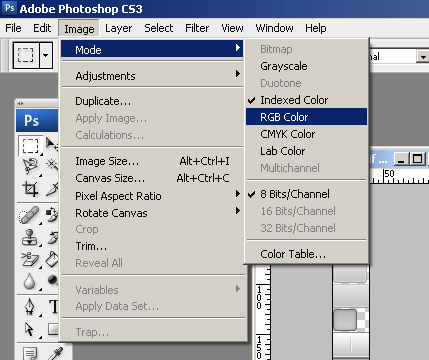Select the Magic Wand tool
429x360 pixels.
coord(52,165)
